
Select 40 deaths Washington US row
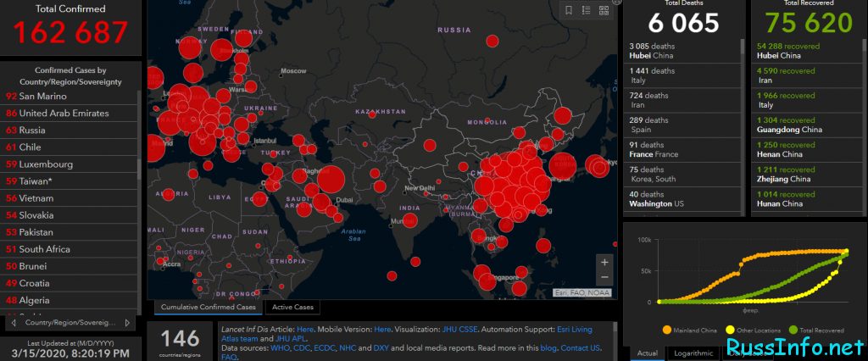682,199
